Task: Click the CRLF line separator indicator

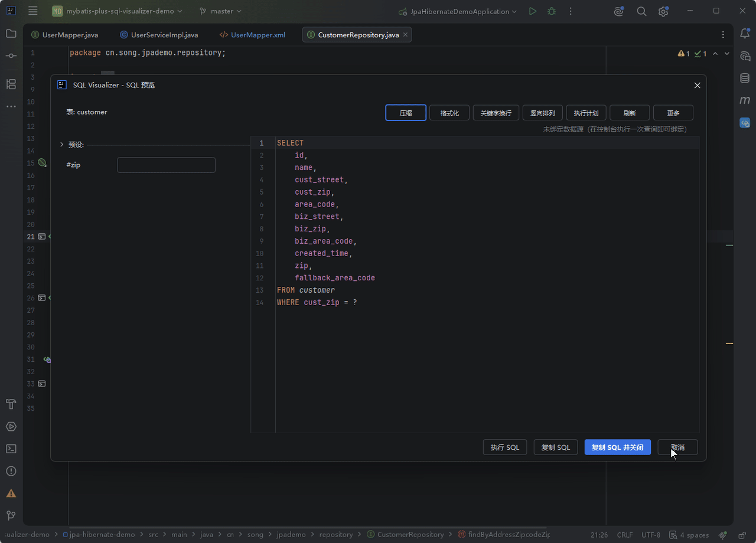Action: coord(625,535)
